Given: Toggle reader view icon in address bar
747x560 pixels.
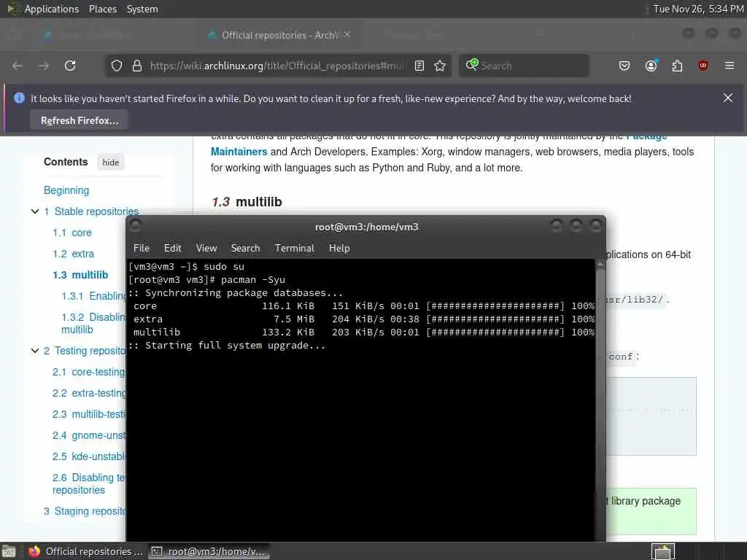Looking at the screenshot, I should click(x=419, y=66).
